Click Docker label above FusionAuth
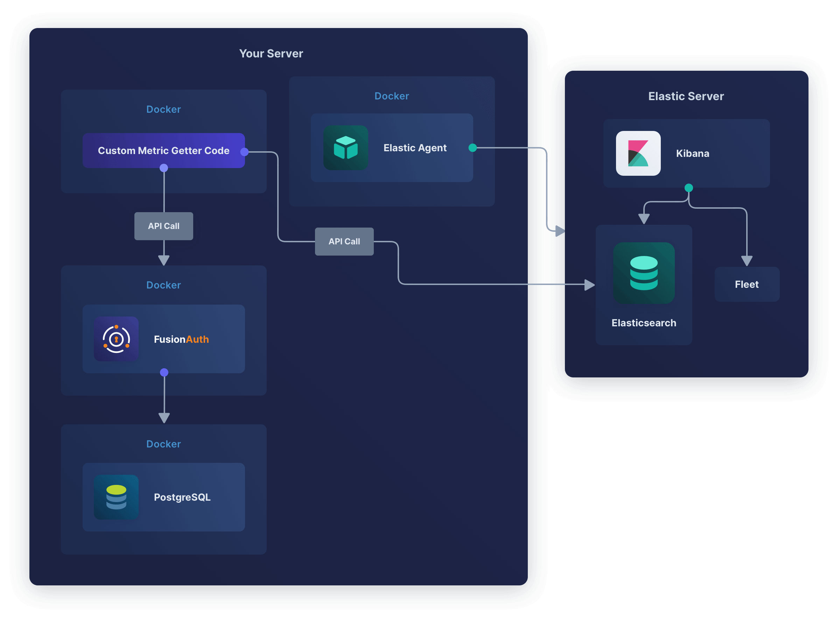The image size is (840, 619). (164, 285)
